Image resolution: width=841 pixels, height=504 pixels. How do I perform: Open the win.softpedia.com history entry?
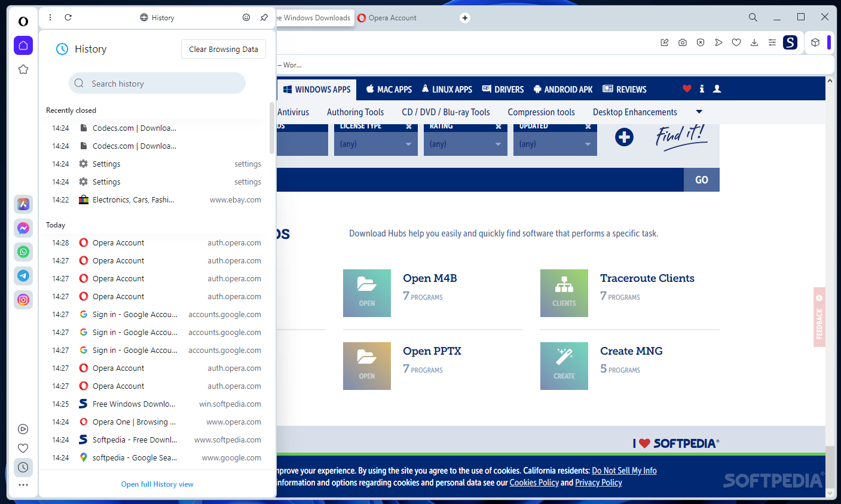coord(157,404)
